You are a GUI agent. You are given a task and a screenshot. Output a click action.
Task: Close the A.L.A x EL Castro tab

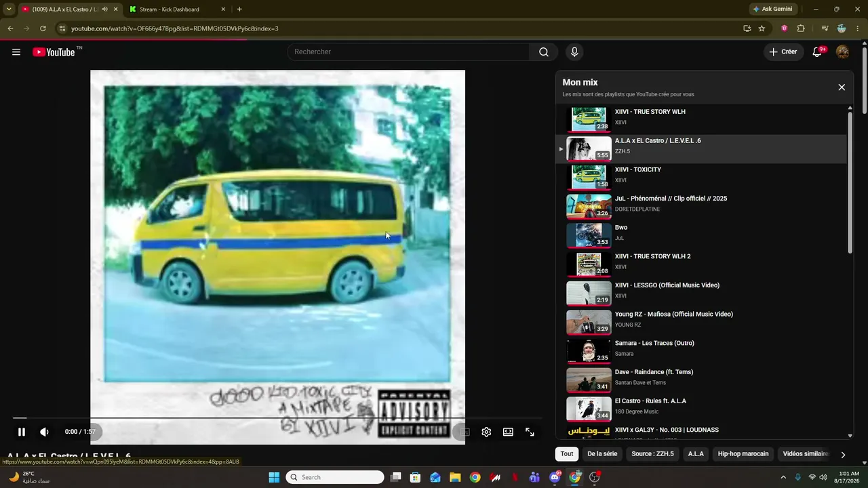[x=115, y=9]
